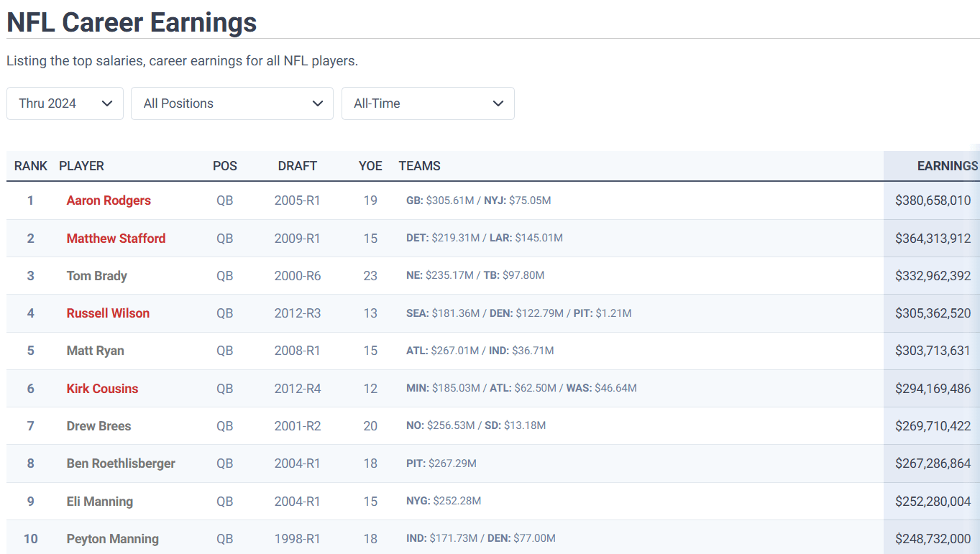980x554 pixels.
Task: Click draft cell 2012-R4
Action: click(x=298, y=389)
